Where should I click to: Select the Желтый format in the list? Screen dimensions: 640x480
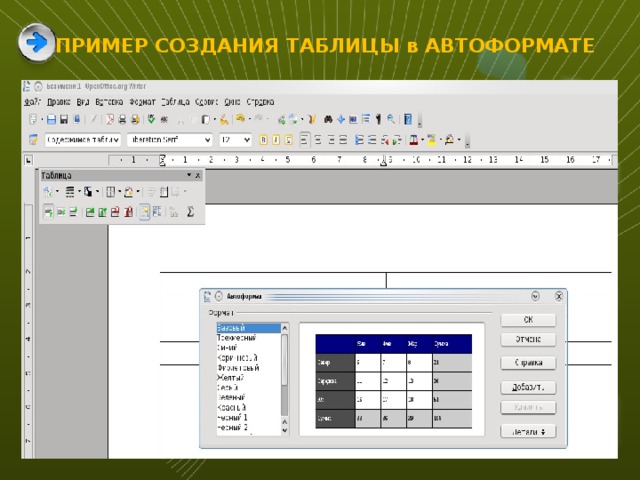[231, 378]
